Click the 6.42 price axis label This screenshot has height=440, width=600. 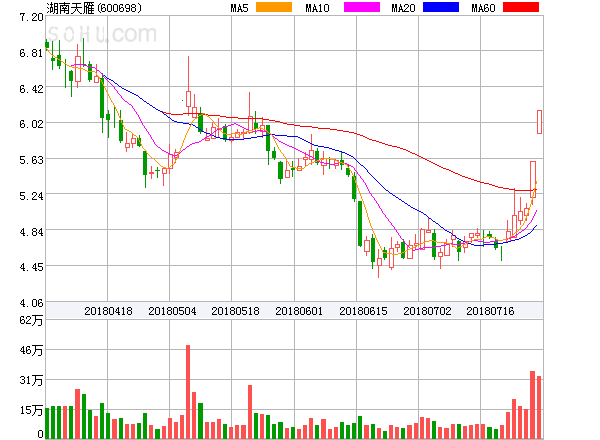pyautogui.click(x=31, y=89)
